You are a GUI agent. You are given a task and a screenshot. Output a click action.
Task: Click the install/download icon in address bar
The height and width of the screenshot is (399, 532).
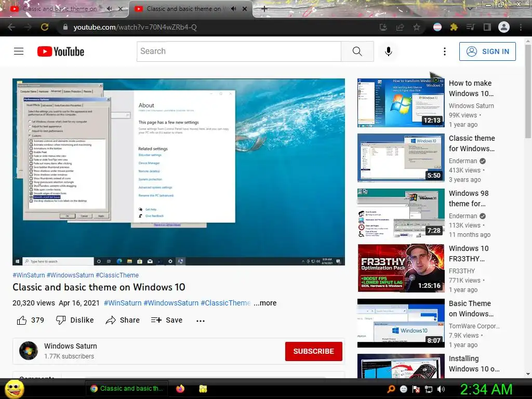click(383, 27)
